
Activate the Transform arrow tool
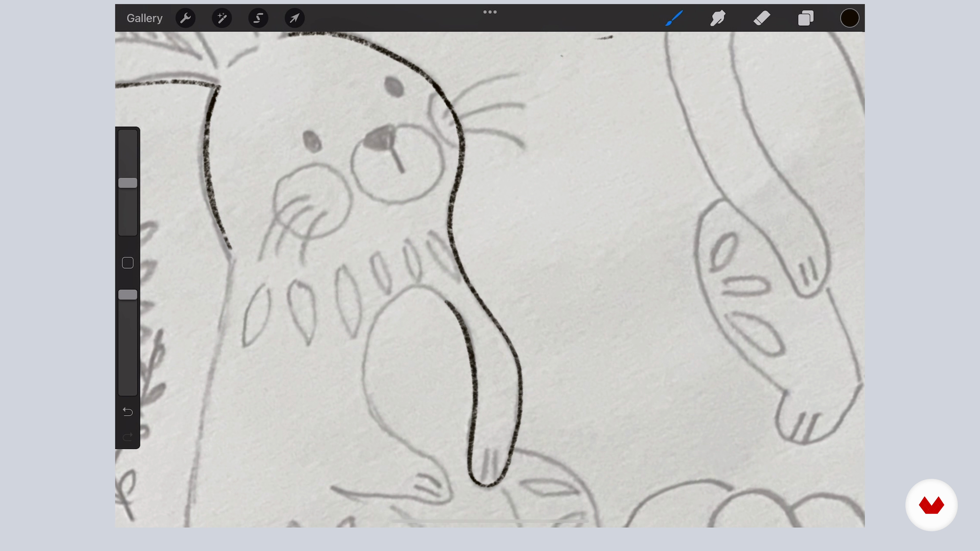(295, 18)
